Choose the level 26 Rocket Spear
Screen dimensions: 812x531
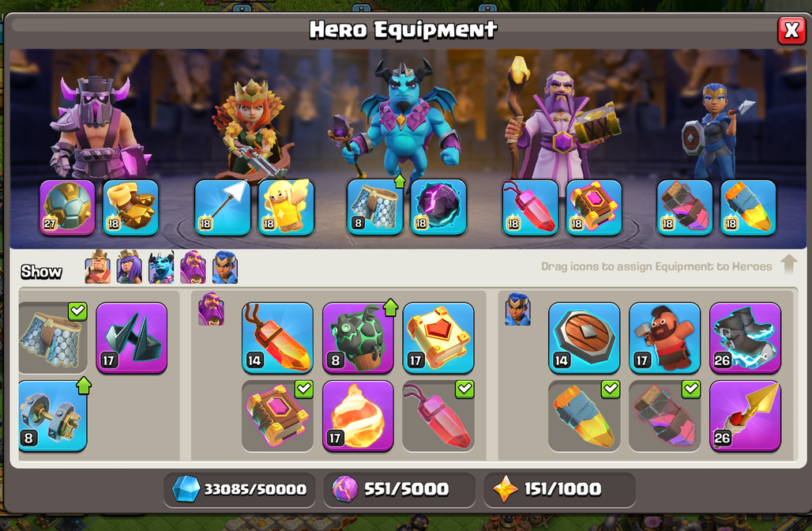click(x=745, y=416)
